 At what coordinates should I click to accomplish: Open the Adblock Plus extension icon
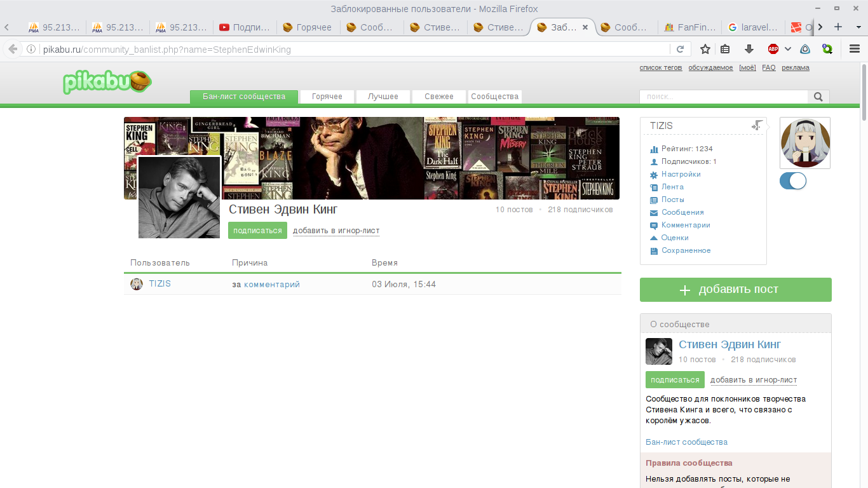click(773, 49)
